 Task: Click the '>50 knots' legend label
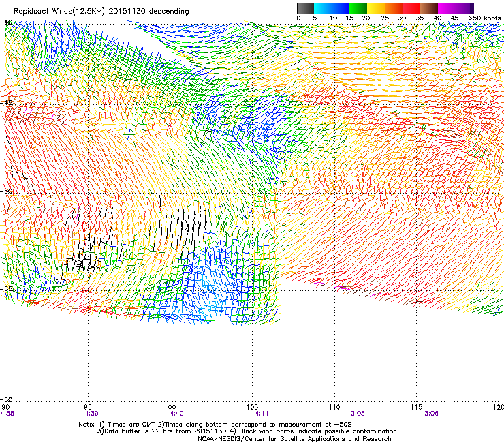pos(484,18)
